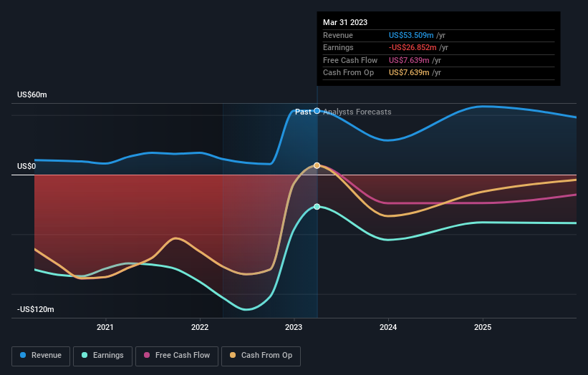Click the US$60m y-axis label
Screen dimensions: 588x375
[x=32, y=94]
